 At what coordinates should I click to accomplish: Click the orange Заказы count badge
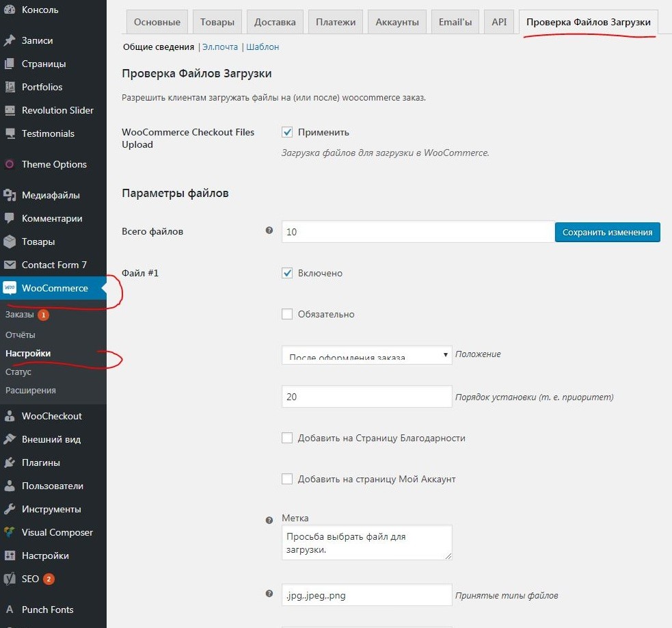click(x=43, y=315)
